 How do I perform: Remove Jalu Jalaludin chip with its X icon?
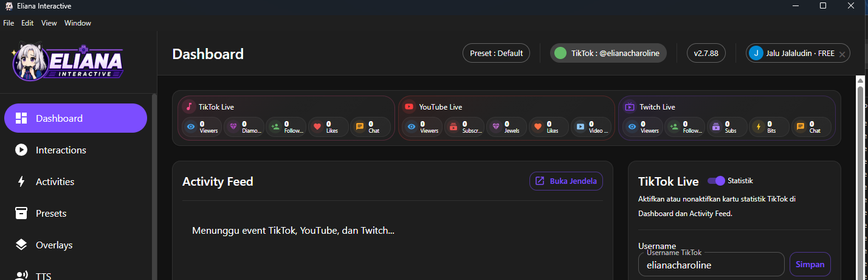(842, 54)
